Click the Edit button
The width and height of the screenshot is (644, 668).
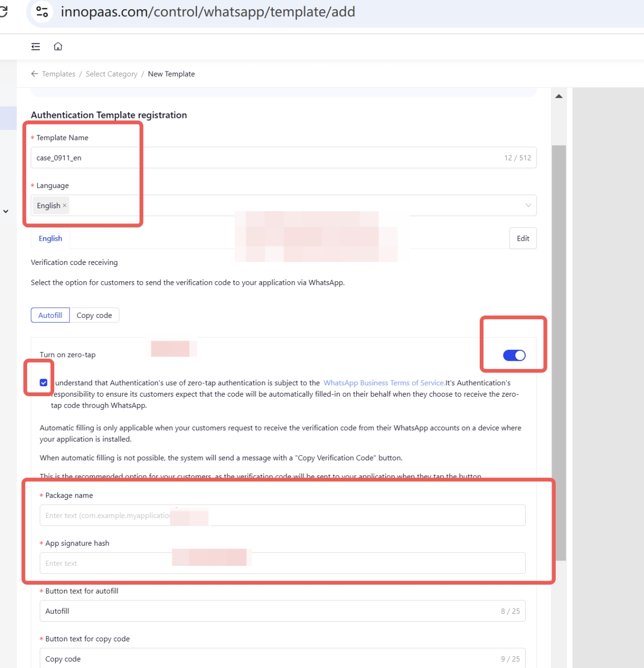(523, 238)
